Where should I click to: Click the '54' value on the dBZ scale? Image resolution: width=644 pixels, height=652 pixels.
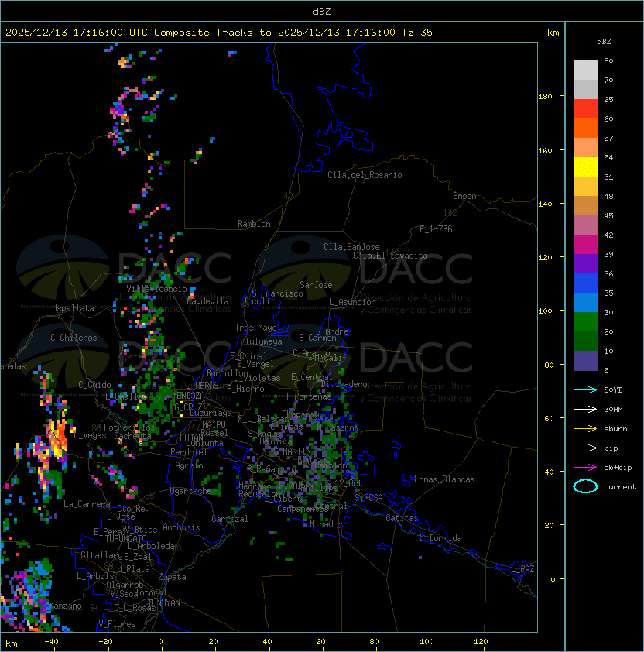click(608, 158)
